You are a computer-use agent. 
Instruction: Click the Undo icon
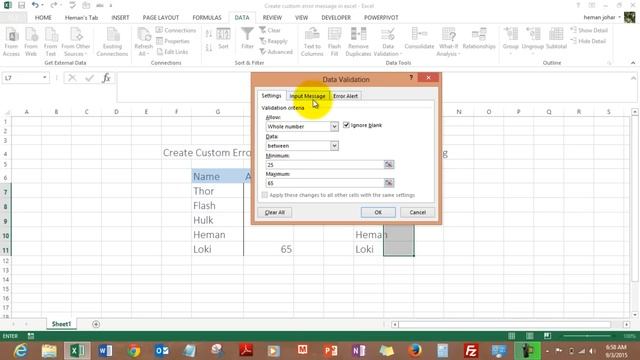35,5
